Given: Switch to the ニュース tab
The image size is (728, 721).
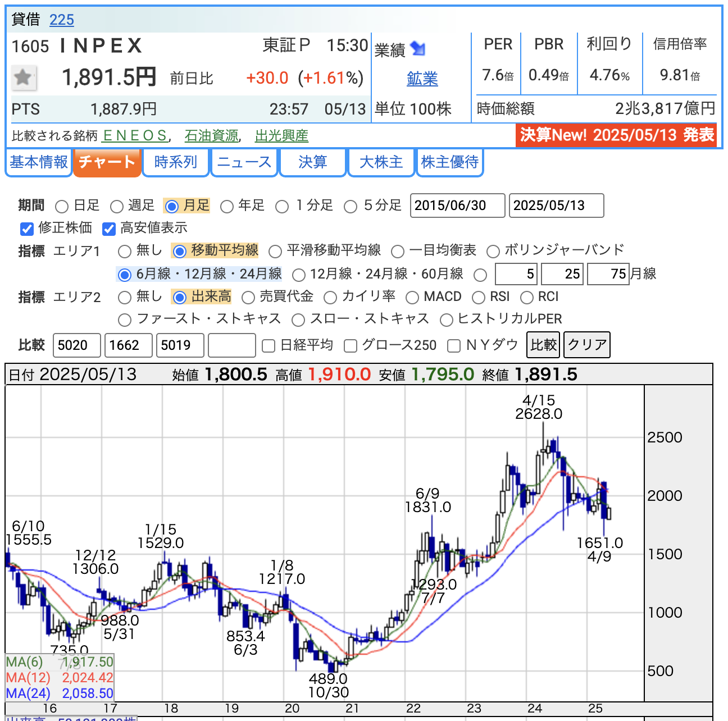Looking at the screenshot, I should pos(244,162).
